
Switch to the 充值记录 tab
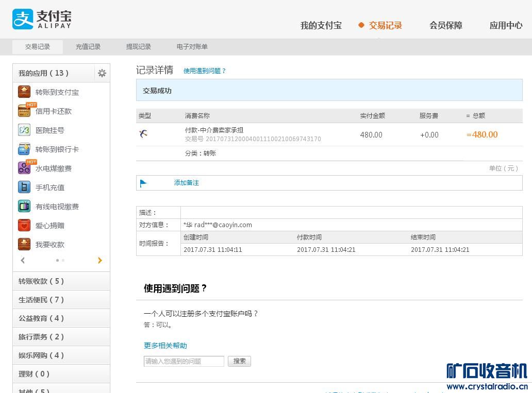(88, 47)
